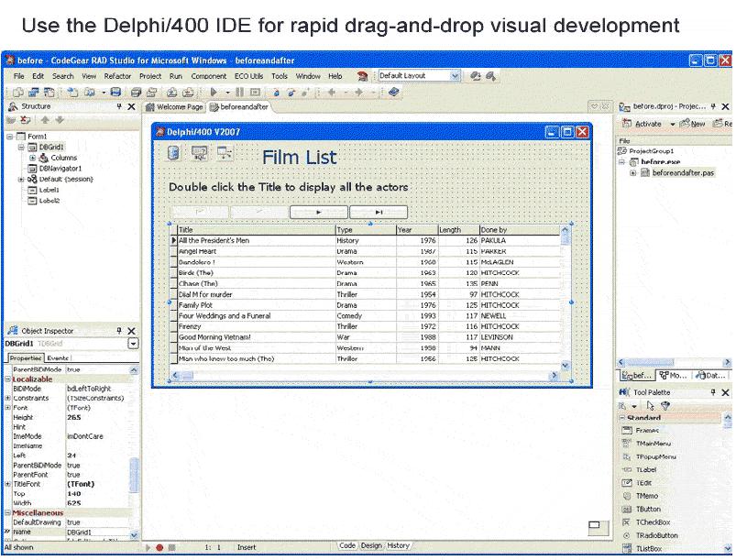Pick TMainMenu from the Tool Palette
Viewport: 736px width, 560px height.
tap(653, 443)
